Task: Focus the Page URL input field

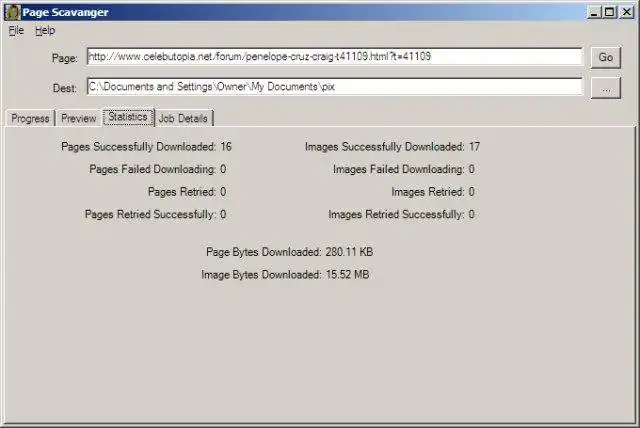Action: click(x=335, y=56)
